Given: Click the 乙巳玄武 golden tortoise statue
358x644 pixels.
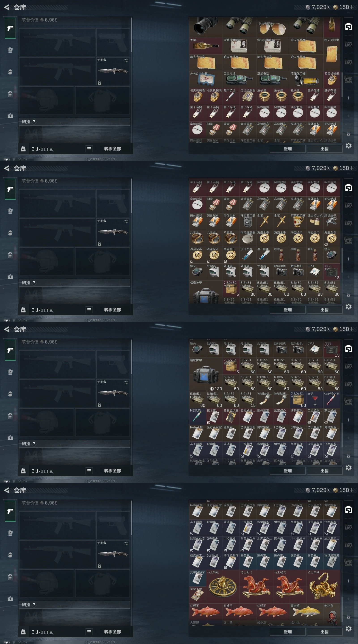Looking at the screenshot, I should [x=323, y=587].
